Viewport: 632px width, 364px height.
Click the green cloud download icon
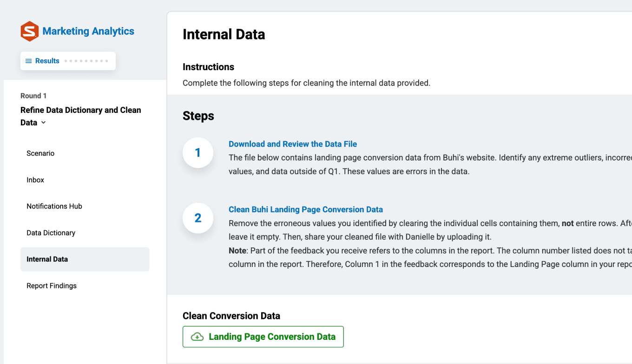pyautogui.click(x=197, y=337)
